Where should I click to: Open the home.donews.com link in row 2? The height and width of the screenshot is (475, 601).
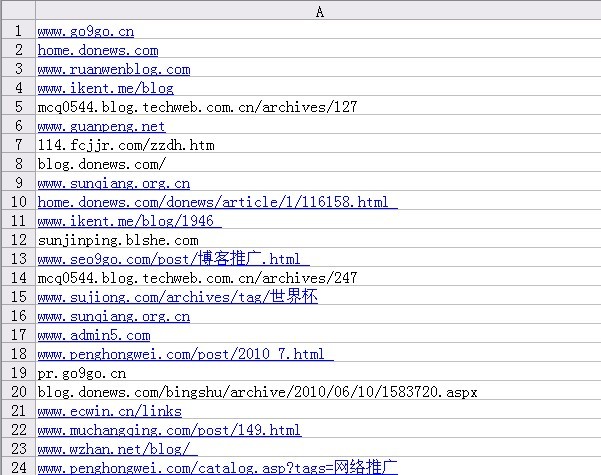pos(98,50)
